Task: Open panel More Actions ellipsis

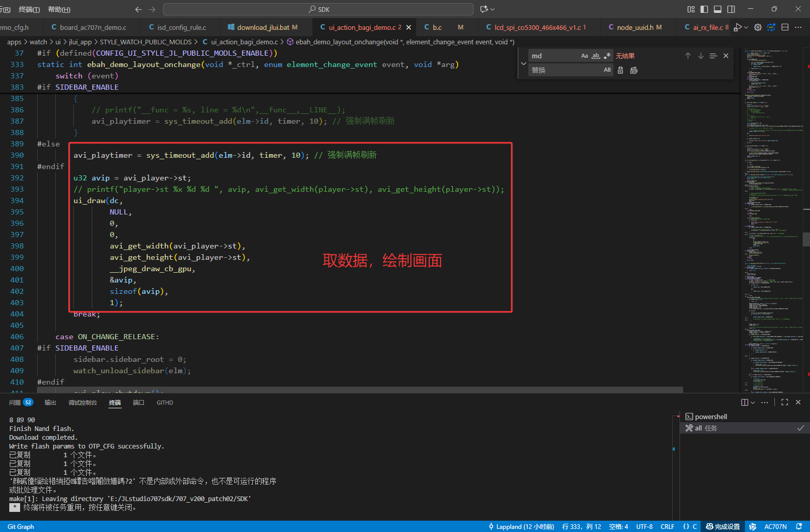Action: [765, 402]
